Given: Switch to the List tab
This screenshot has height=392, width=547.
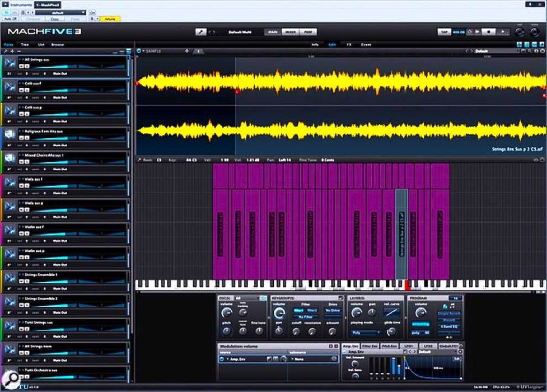Looking at the screenshot, I should (41, 45).
